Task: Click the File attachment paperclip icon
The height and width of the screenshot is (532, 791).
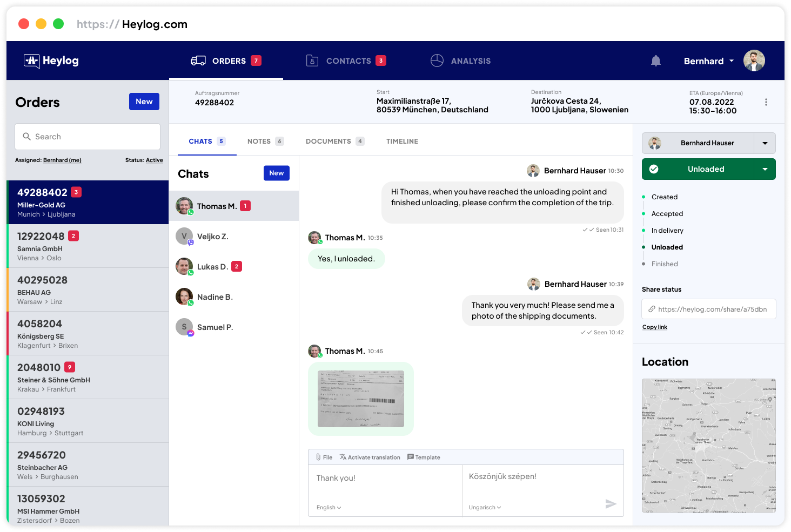Action: [x=319, y=457]
